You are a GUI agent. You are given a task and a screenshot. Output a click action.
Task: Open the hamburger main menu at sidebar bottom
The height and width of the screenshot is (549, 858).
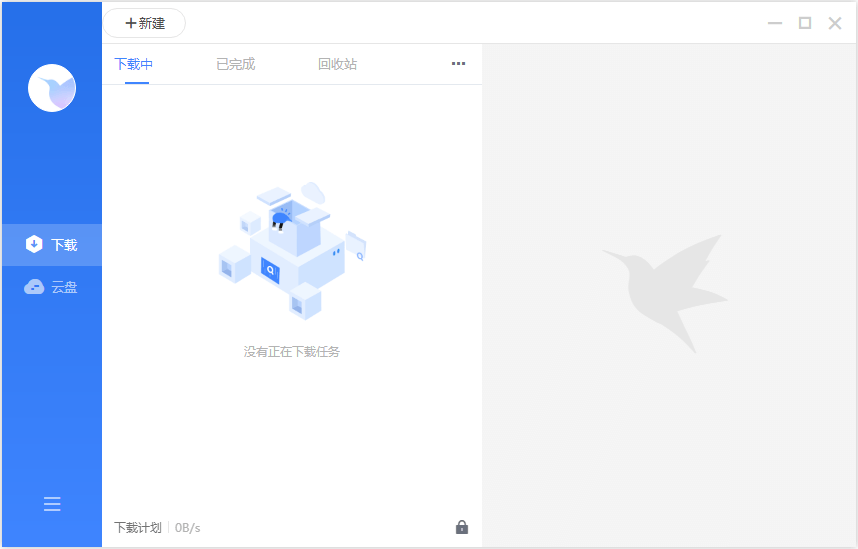(52, 504)
